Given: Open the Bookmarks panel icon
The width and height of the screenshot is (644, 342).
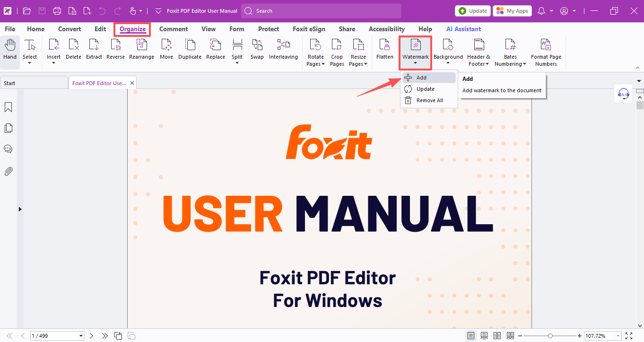Looking at the screenshot, I should point(8,108).
